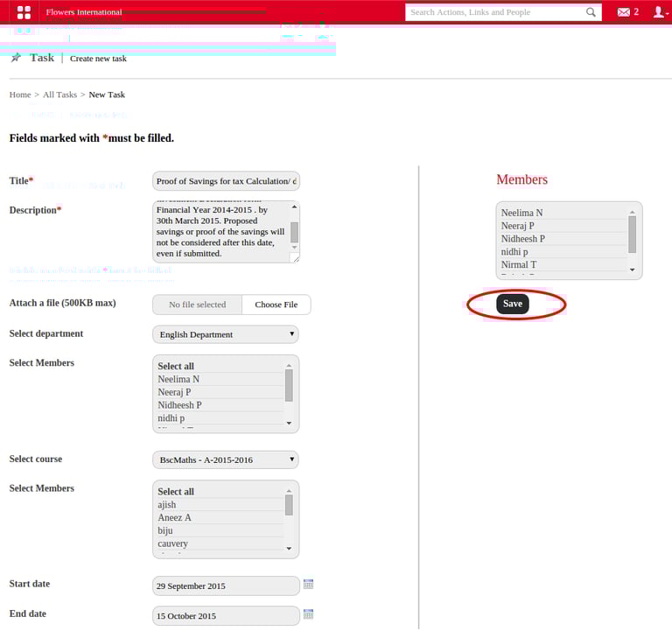The height and width of the screenshot is (638, 672).
Task: Click the Task pin icon
Action: 16,58
